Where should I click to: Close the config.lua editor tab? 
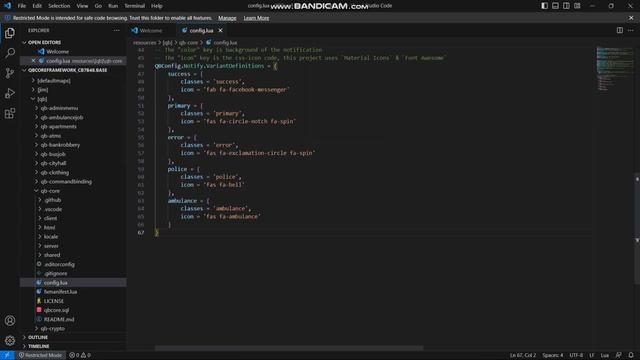pos(220,31)
